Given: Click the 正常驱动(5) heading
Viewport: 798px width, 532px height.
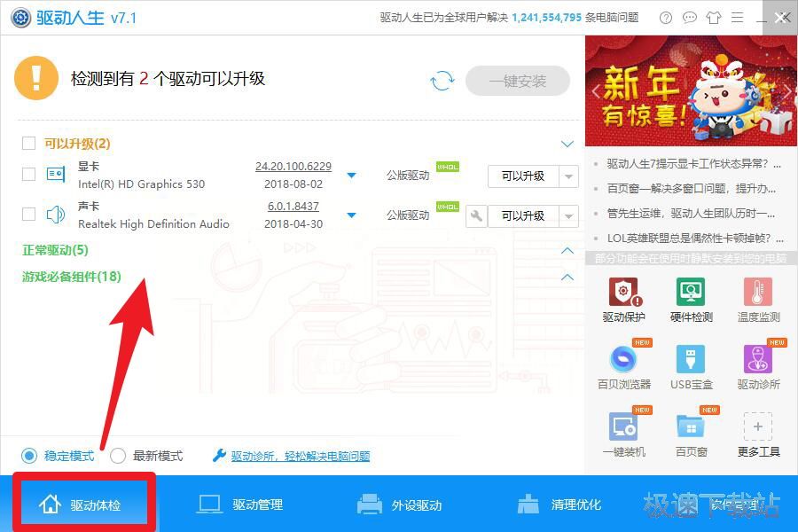Looking at the screenshot, I should click(x=55, y=250).
